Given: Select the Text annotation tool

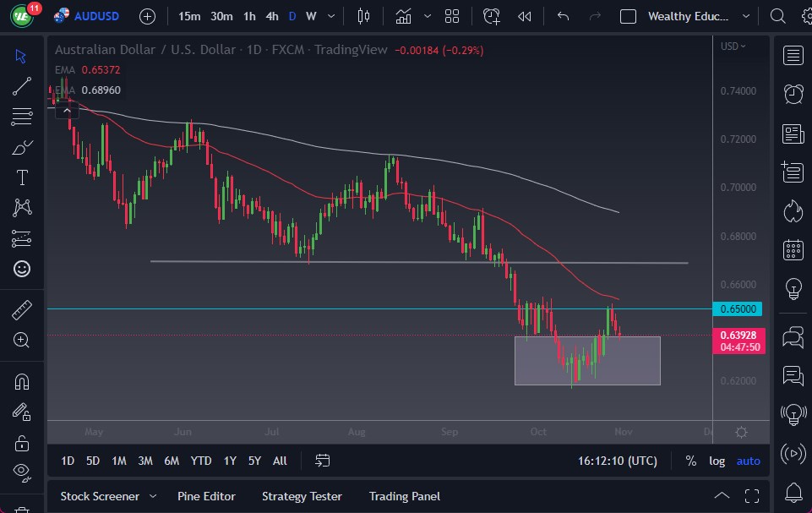Looking at the screenshot, I should coord(21,177).
